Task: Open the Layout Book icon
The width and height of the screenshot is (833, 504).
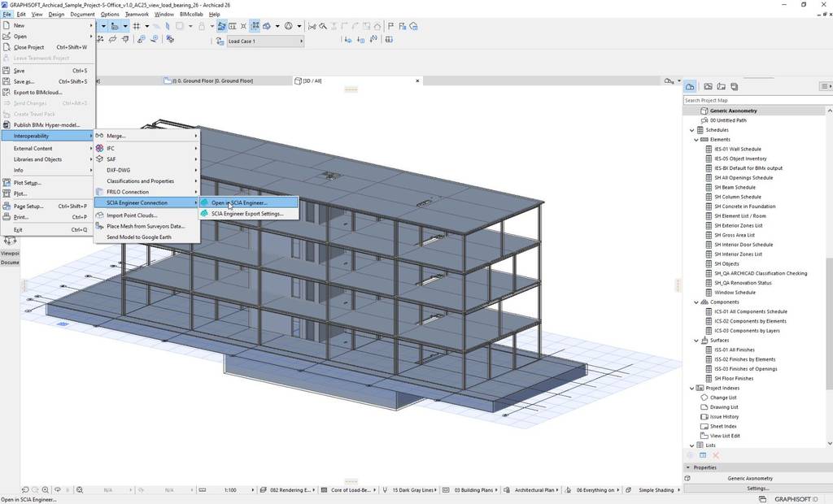Action: tap(721, 86)
